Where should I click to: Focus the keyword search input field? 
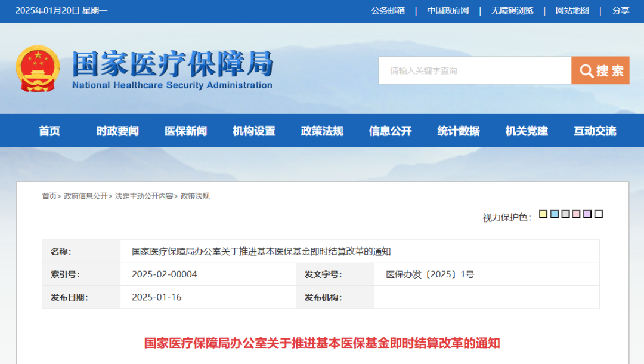pos(475,71)
